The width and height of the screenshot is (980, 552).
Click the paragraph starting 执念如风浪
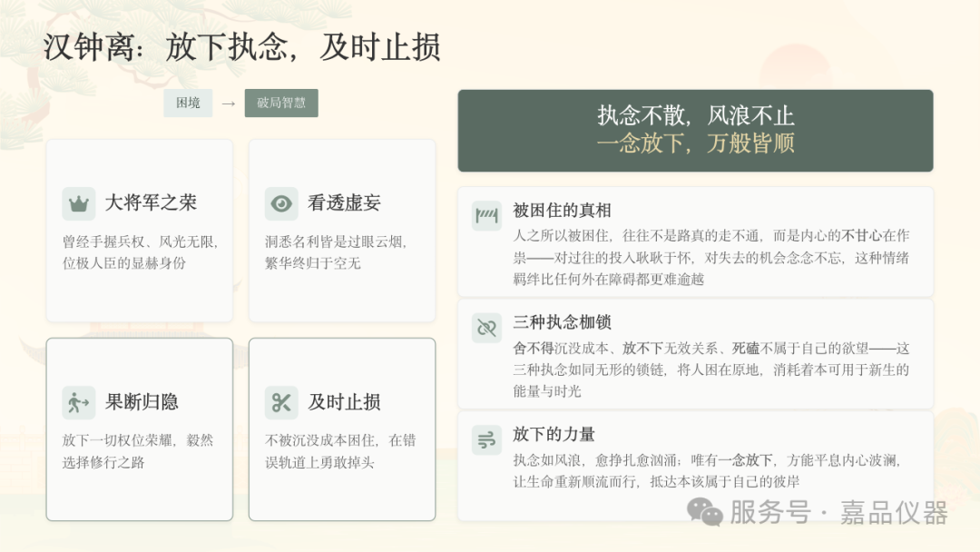[708, 470]
